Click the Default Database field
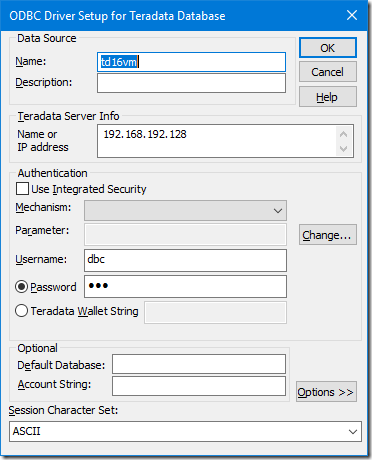Image resolution: width=372 pixels, height=460 pixels. (x=199, y=364)
